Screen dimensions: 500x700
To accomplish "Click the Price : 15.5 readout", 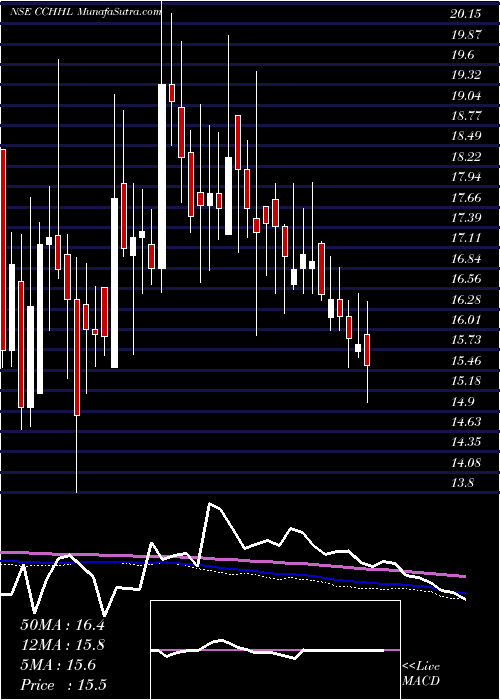I will (63, 685).
